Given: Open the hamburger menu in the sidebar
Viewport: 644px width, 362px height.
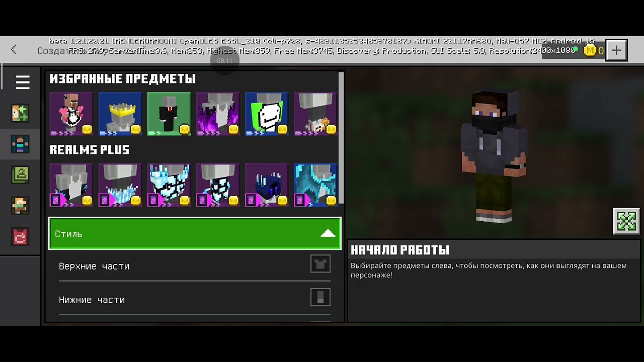Looking at the screenshot, I should [23, 82].
